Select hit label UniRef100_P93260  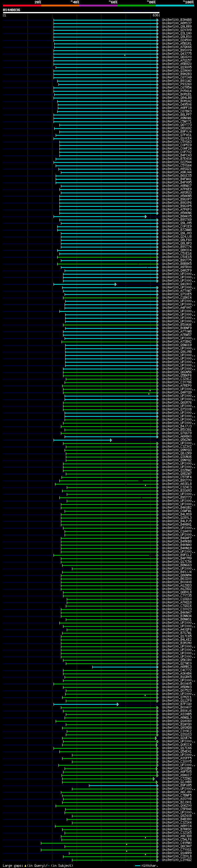(x=177, y=84)
